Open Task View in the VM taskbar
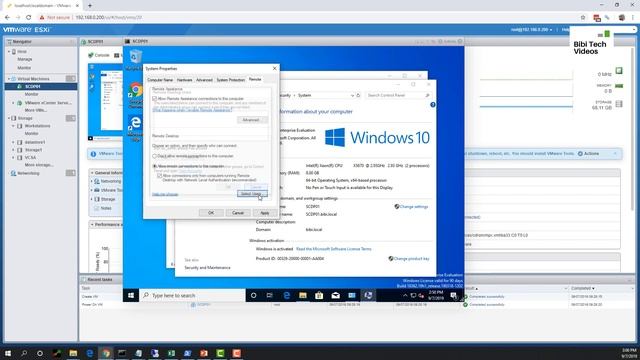The width and height of the screenshot is (640, 360). tap(270, 296)
